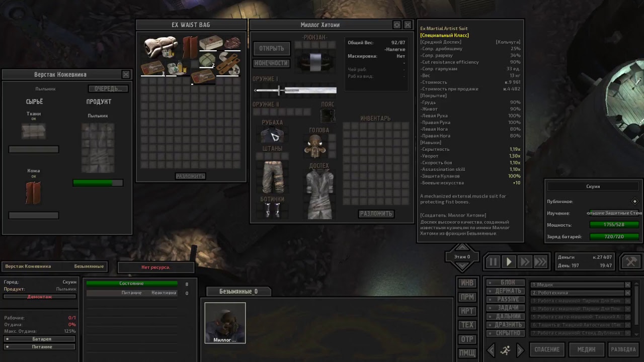Set game to double fast-forward speed
This screenshot has height=362, width=644.
pos(525,261)
